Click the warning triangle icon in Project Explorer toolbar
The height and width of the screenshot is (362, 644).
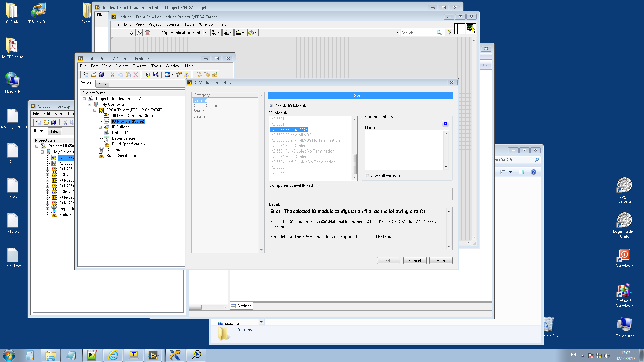187,75
